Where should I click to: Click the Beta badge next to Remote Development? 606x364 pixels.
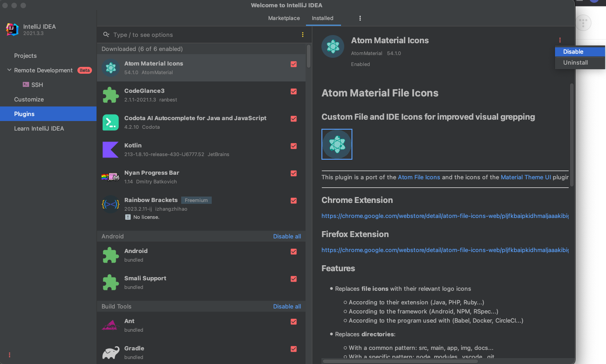click(x=85, y=70)
